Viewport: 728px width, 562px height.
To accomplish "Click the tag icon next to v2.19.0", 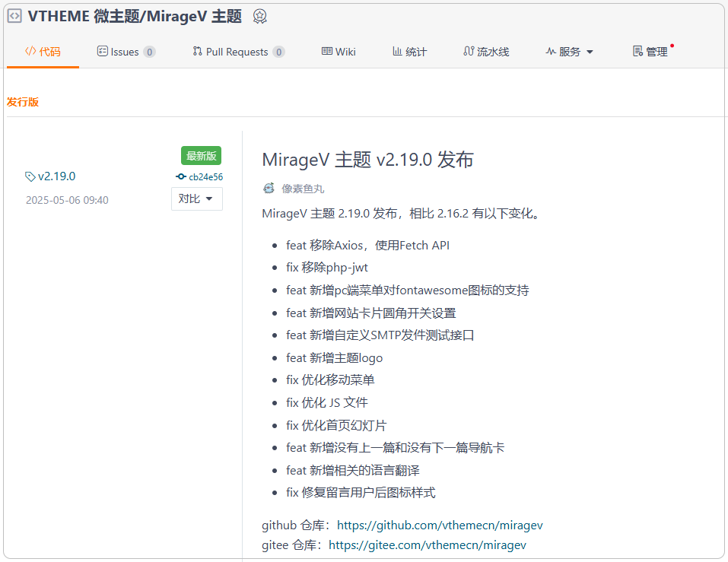I will [30, 177].
